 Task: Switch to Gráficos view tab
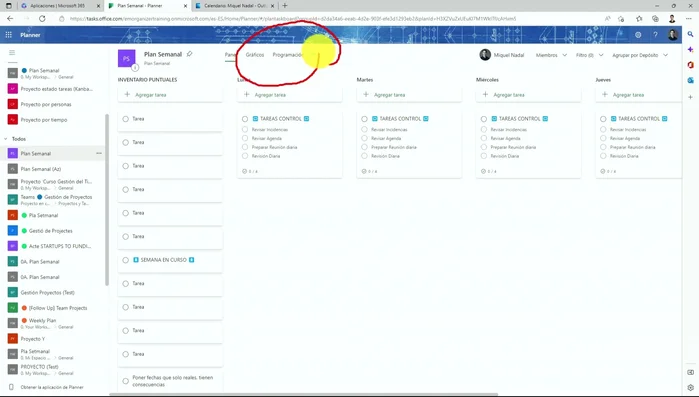255,55
